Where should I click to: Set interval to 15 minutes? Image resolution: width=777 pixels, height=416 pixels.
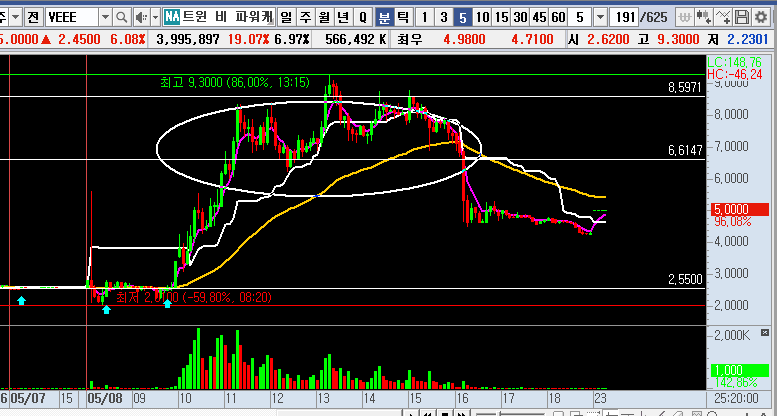pyautogui.click(x=501, y=18)
